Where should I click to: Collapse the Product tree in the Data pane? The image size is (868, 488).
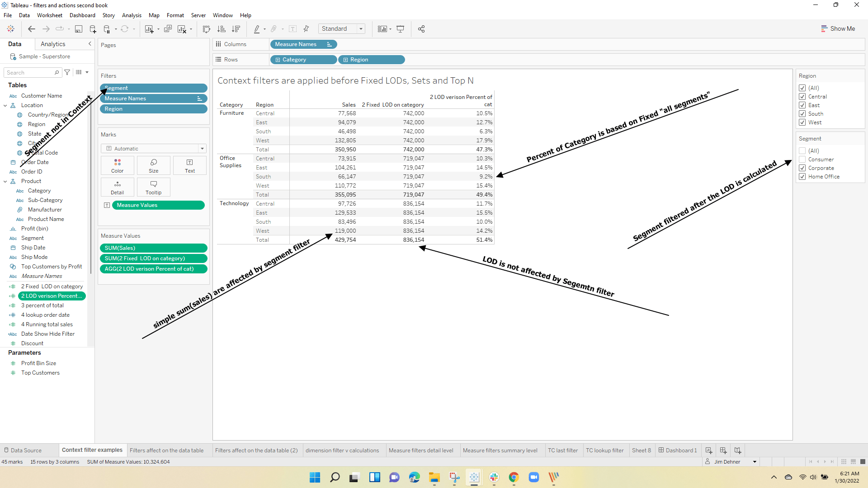click(x=5, y=181)
